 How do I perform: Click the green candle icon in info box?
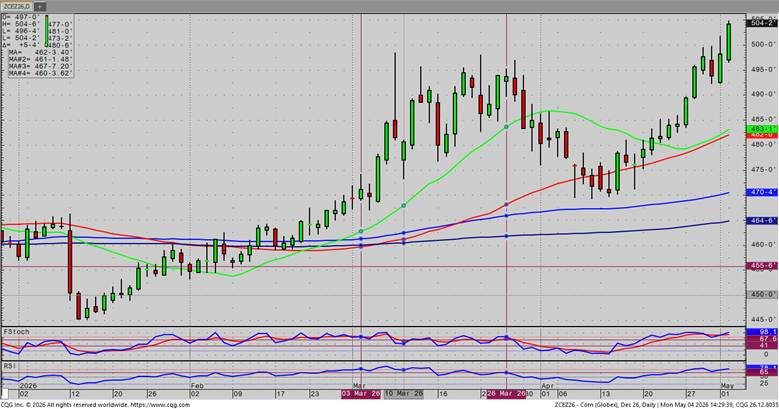pos(47,29)
